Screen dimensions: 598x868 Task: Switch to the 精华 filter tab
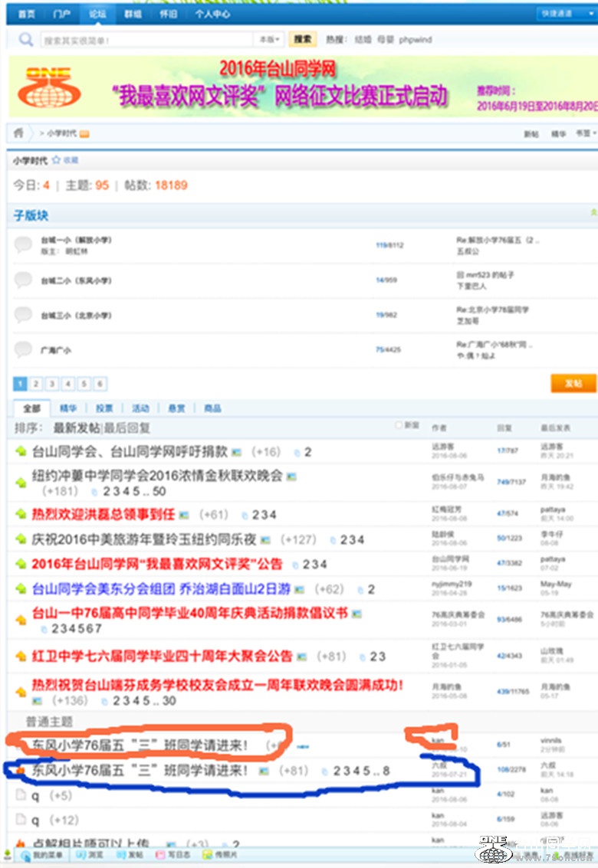pos(68,408)
